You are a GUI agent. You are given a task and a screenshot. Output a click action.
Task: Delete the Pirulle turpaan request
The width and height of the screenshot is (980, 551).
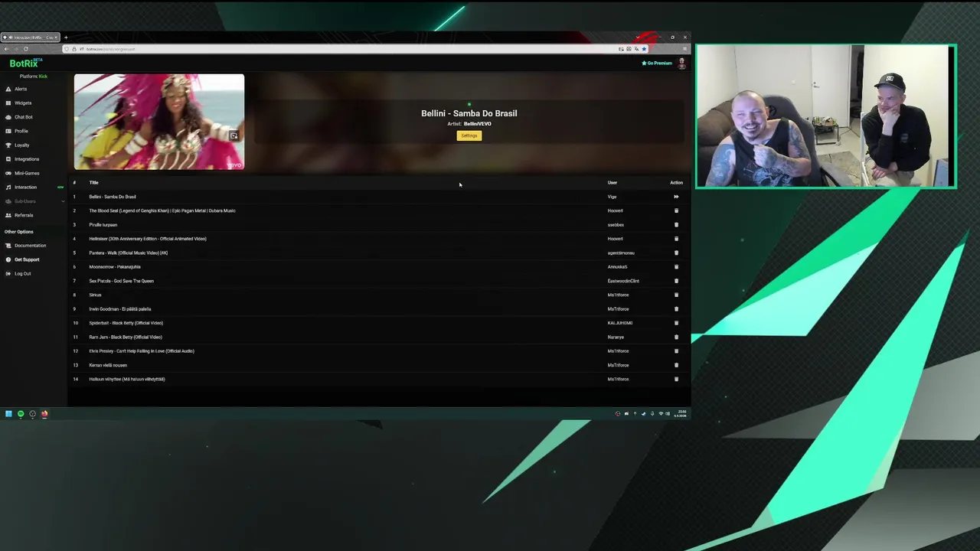click(x=676, y=225)
